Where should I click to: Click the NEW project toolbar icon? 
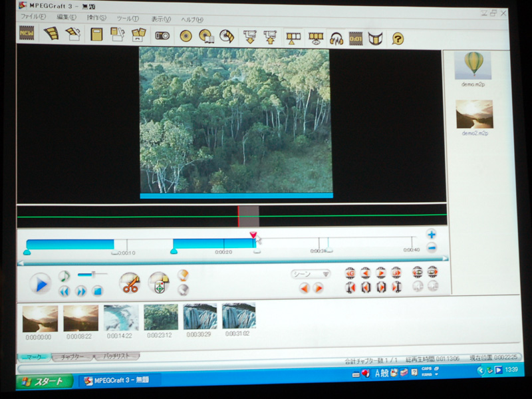[x=27, y=34]
